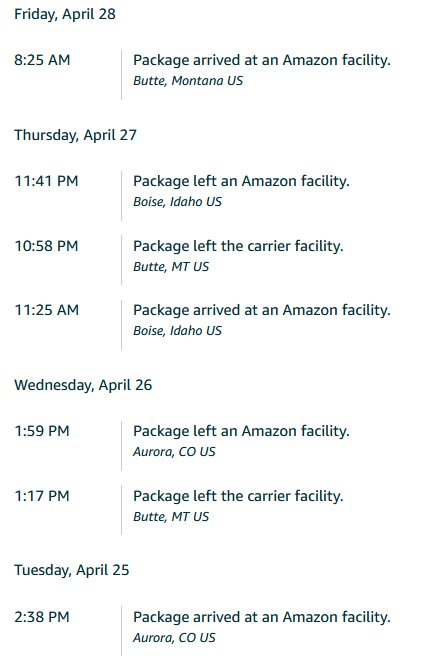Click the Butte, Montana US location text
Image resolution: width=436 pixels, height=656 pixels.
tap(188, 80)
